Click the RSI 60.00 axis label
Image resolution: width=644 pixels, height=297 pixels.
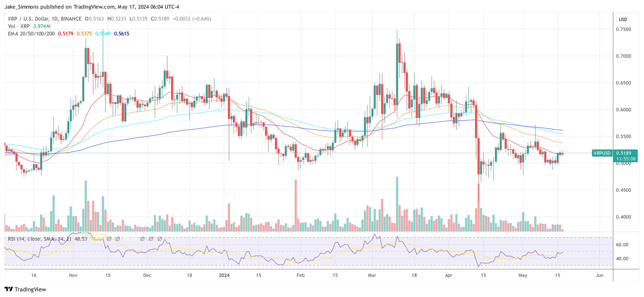[622, 244]
